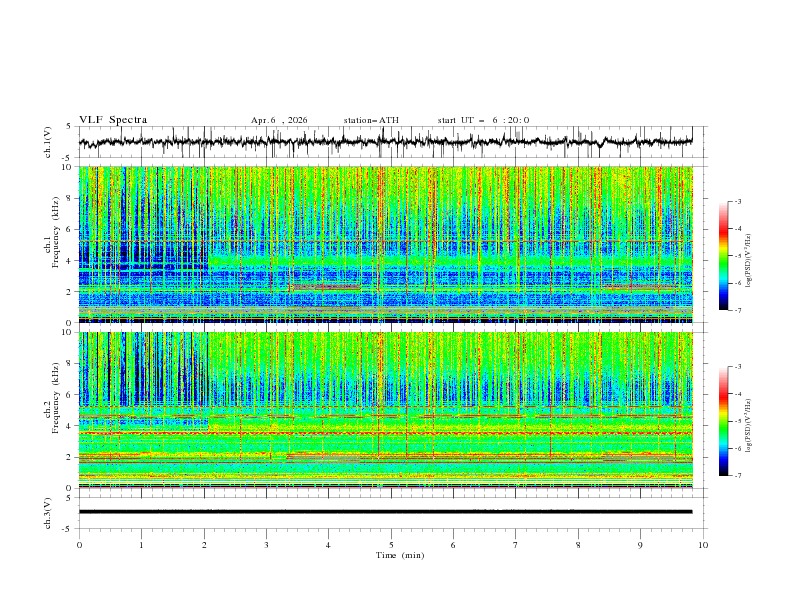Viewport: 792px width, 612px height.
Task: Click the "2" kHz tick on ch.1 frequency axis
Action: 71,291
